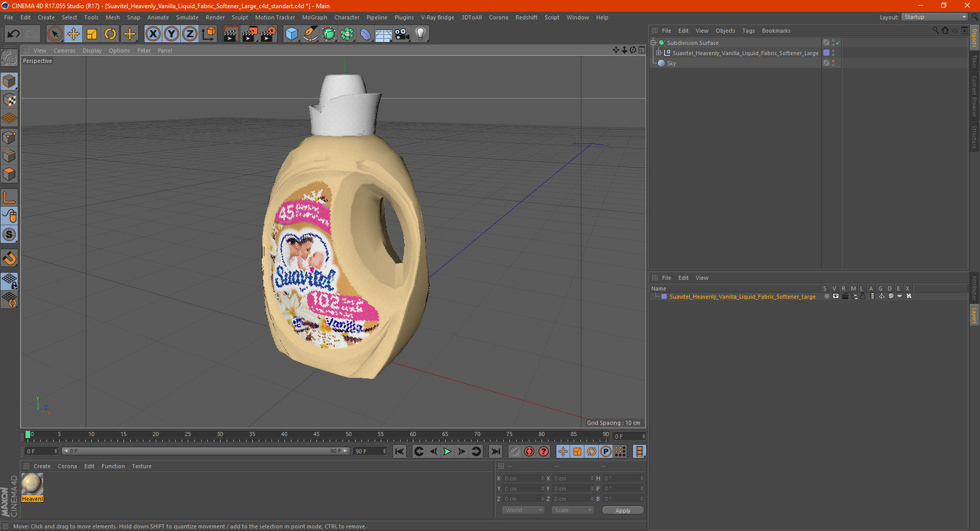
Task: Switch to Points mode
Action: coord(9,137)
